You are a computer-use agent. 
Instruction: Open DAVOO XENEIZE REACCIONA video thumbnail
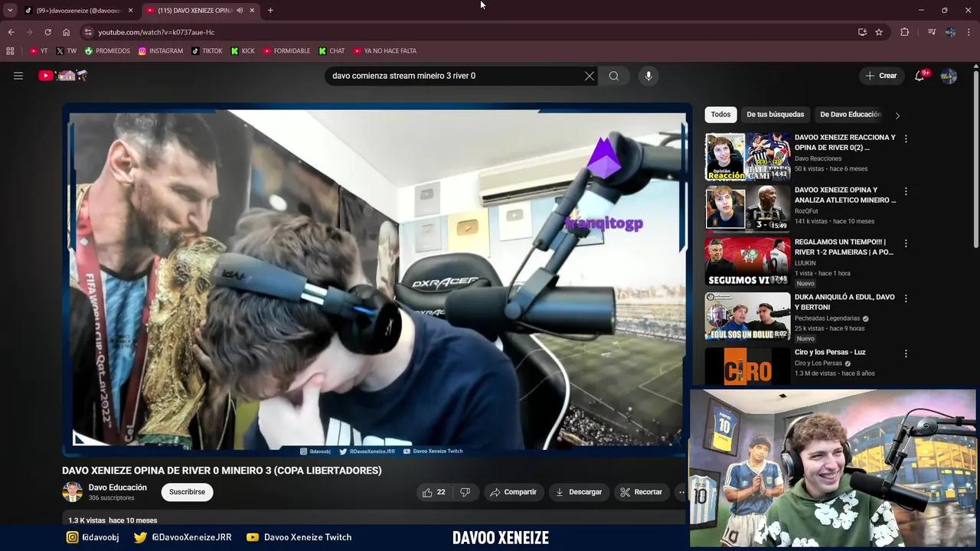pyautogui.click(x=747, y=157)
